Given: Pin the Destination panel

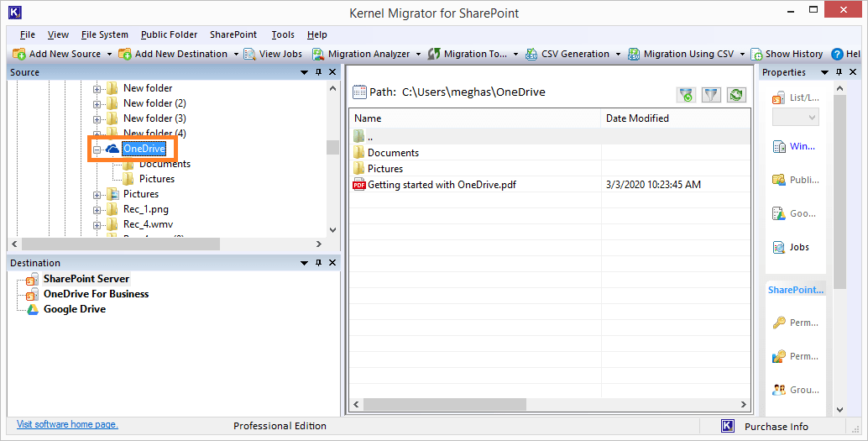Looking at the screenshot, I should pos(318,263).
